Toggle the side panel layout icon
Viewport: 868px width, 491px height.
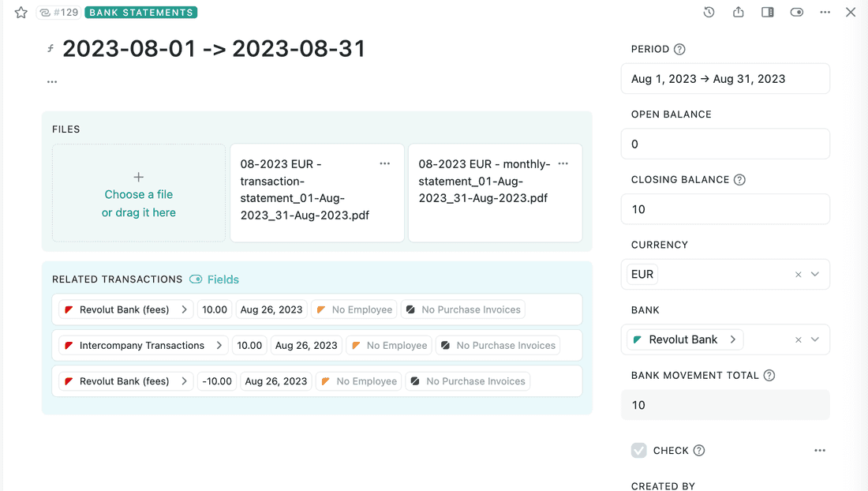pyautogui.click(x=767, y=13)
